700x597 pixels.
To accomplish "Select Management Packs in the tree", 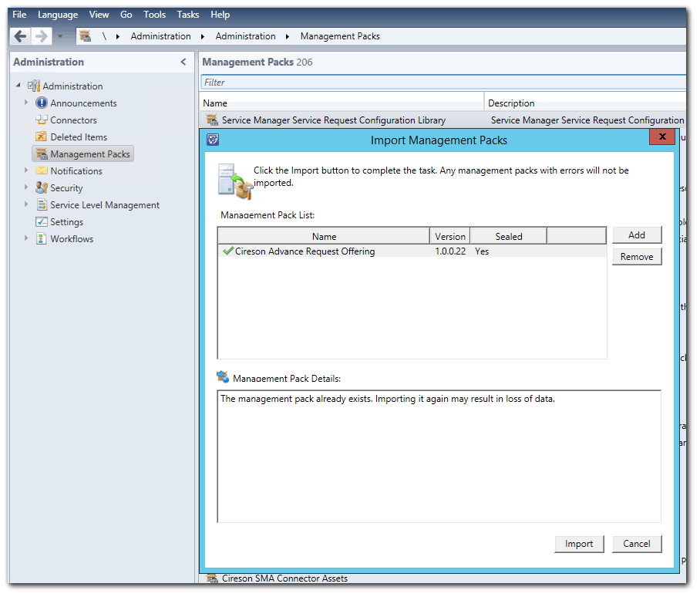I will point(83,153).
